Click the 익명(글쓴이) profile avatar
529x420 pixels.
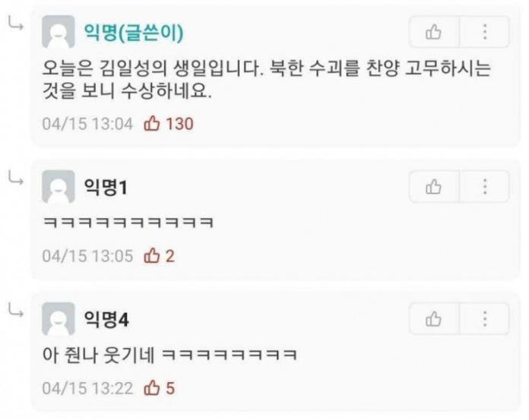[x=59, y=32]
